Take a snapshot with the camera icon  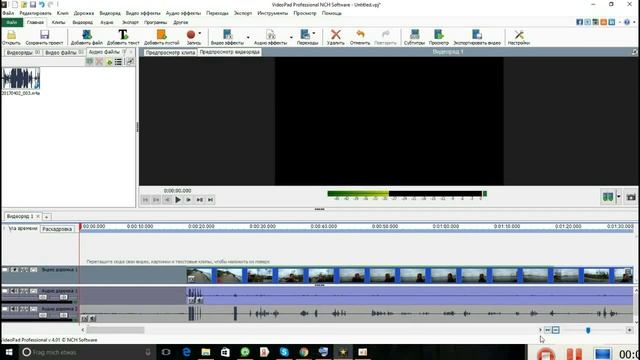(x=631, y=197)
